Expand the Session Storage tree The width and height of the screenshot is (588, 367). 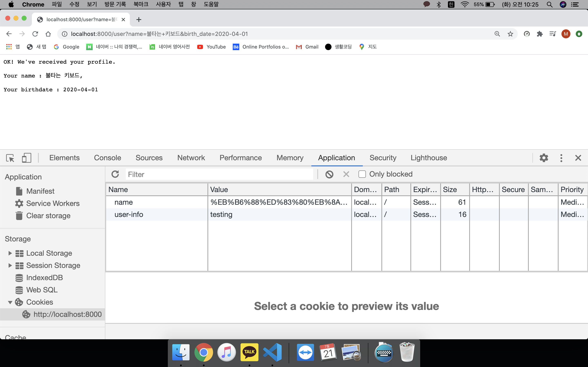[x=10, y=265]
